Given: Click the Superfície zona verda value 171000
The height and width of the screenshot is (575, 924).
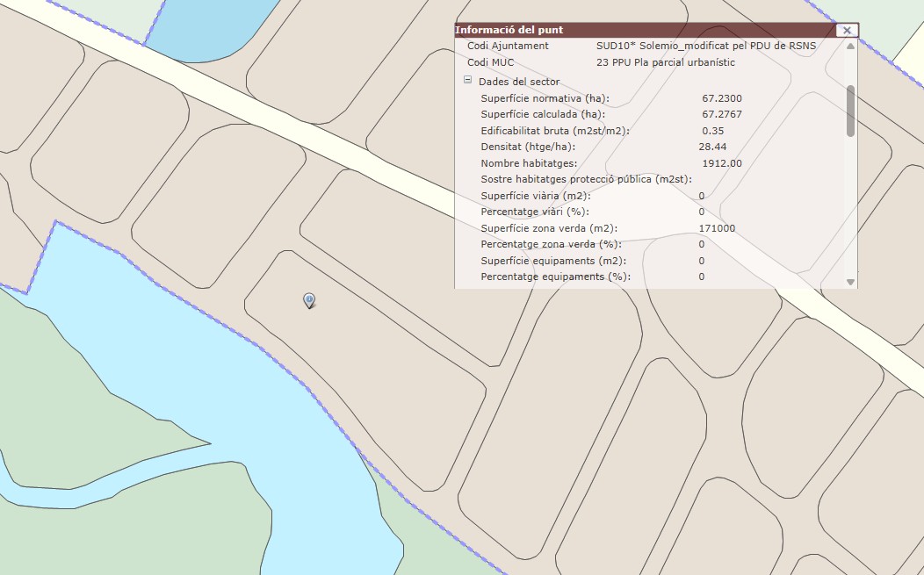Looking at the screenshot, I should coord(717,228).
